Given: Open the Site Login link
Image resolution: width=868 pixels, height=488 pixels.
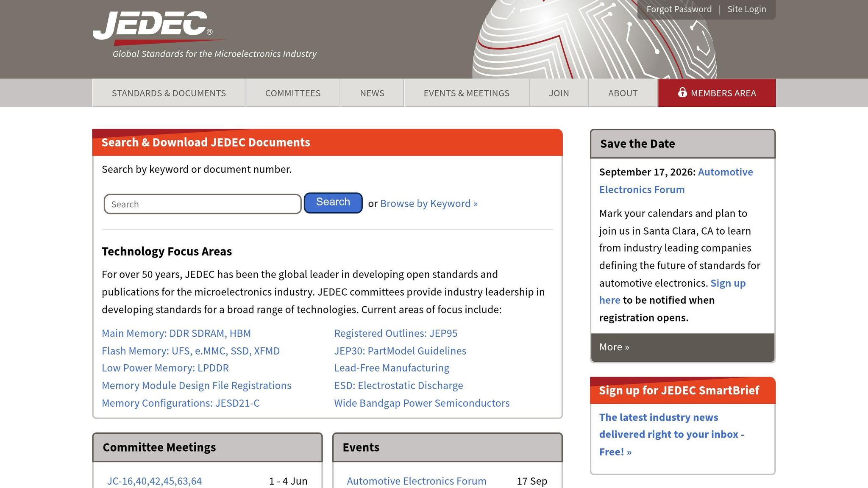Looking at the screenshot, I should coord(747,9).
